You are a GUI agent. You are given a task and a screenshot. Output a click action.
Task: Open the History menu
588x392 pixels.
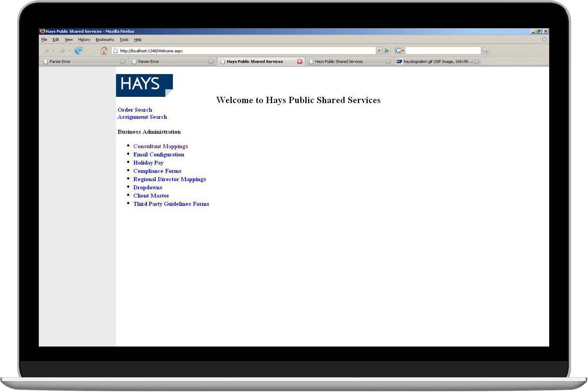click(84, 40)
